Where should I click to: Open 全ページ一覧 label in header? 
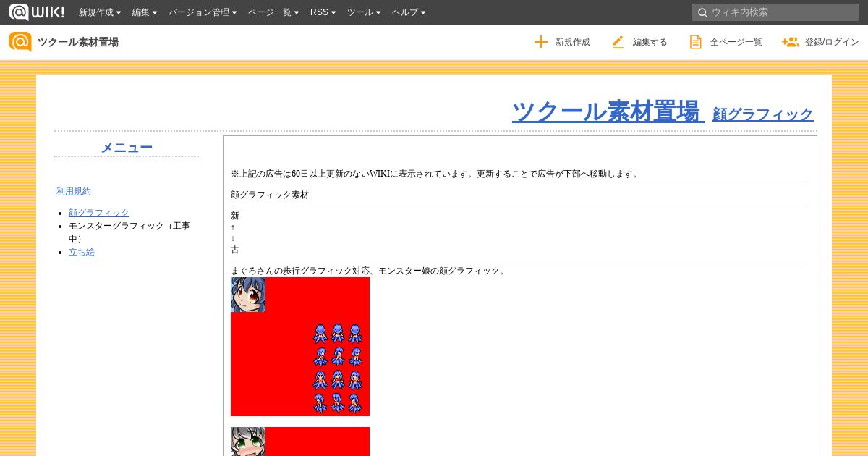tap(736, 42)
